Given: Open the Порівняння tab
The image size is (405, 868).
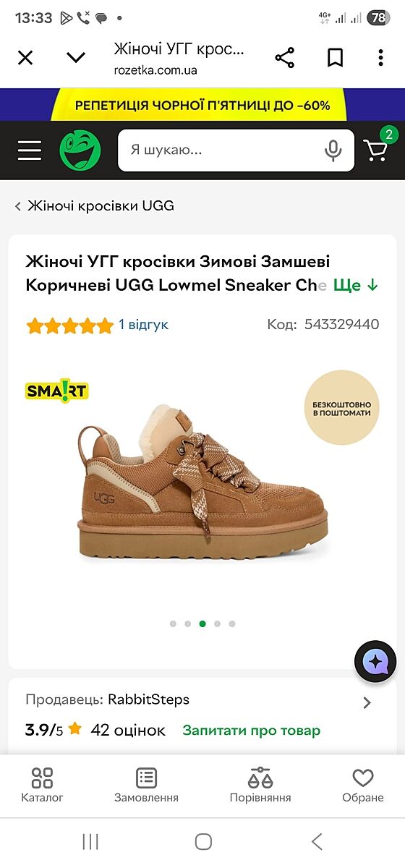Looking at the screenshot, I should tap(260, 786).
